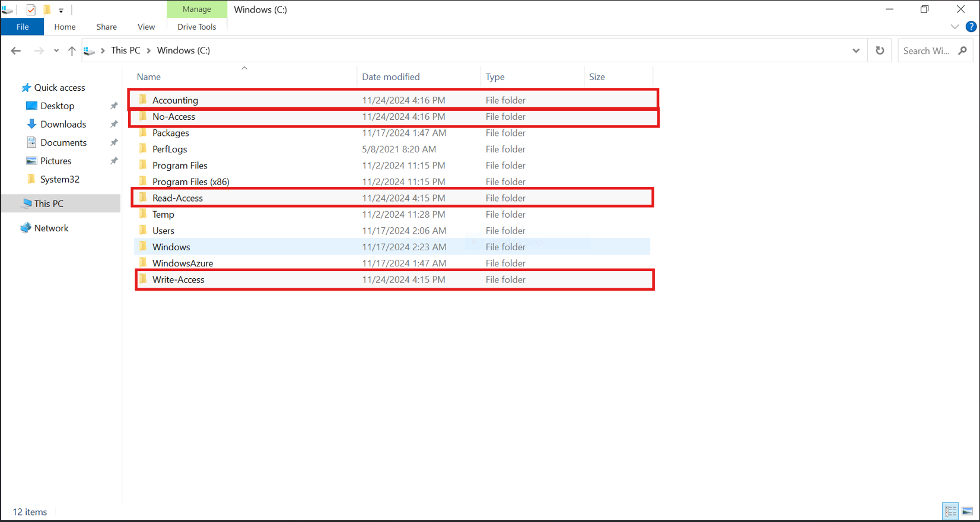Click Windows (C:) in the address breadcrumb
The image size is (980, 522).
[x=183, y=50]
